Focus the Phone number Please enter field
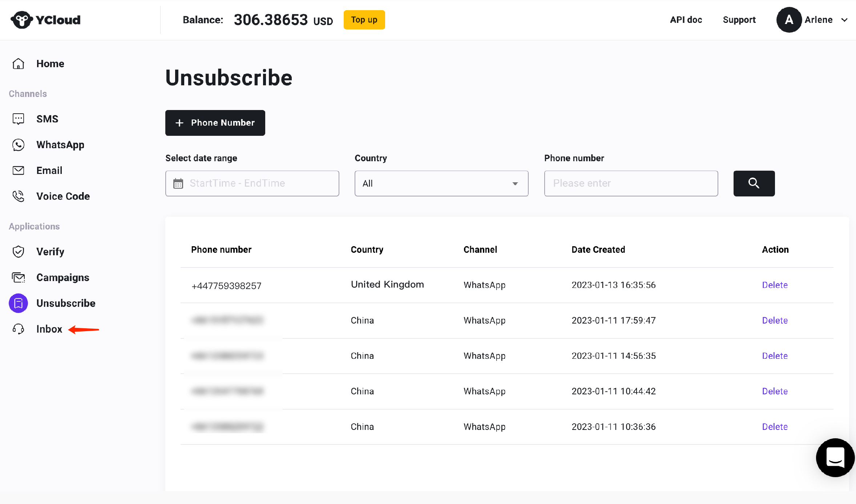Screen dimensions: 856x504 [631, 183]
